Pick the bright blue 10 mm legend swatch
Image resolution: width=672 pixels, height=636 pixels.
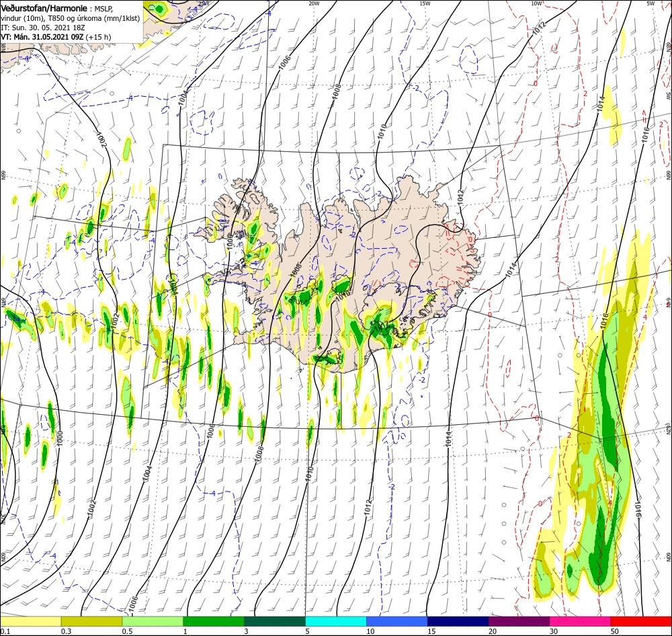tap(397, 621)
